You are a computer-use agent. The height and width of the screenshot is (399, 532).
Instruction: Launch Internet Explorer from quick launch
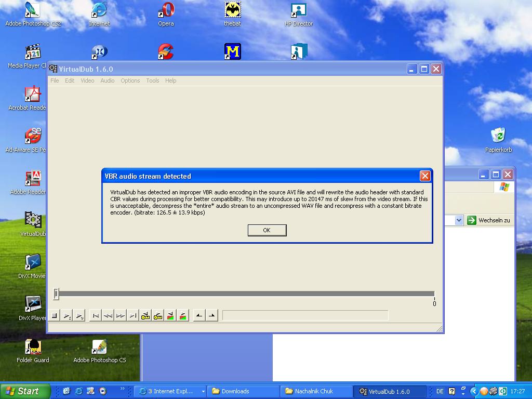[78, 391]
